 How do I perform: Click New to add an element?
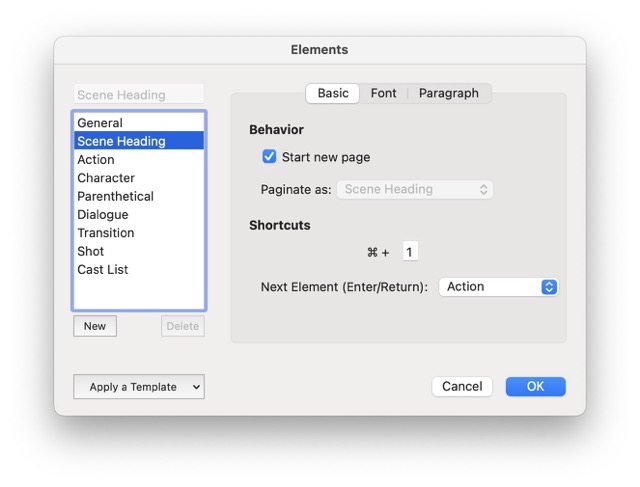[x=95, y=326]
